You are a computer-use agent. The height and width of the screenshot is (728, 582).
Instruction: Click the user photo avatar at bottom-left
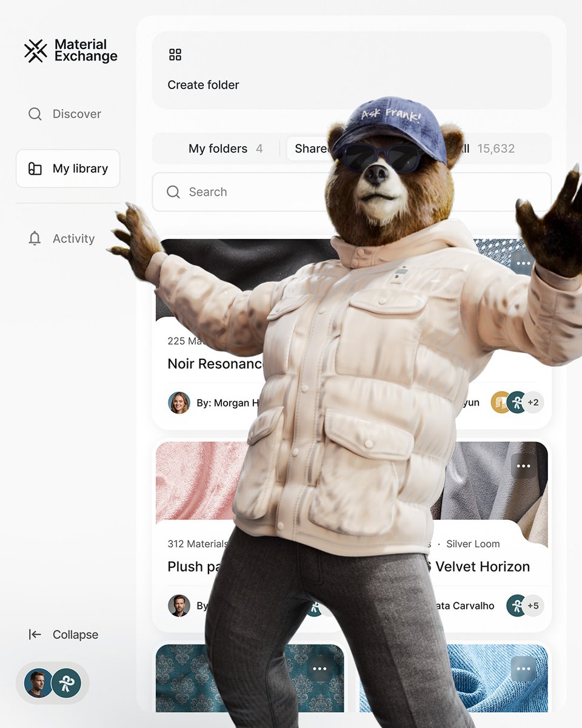38,683
